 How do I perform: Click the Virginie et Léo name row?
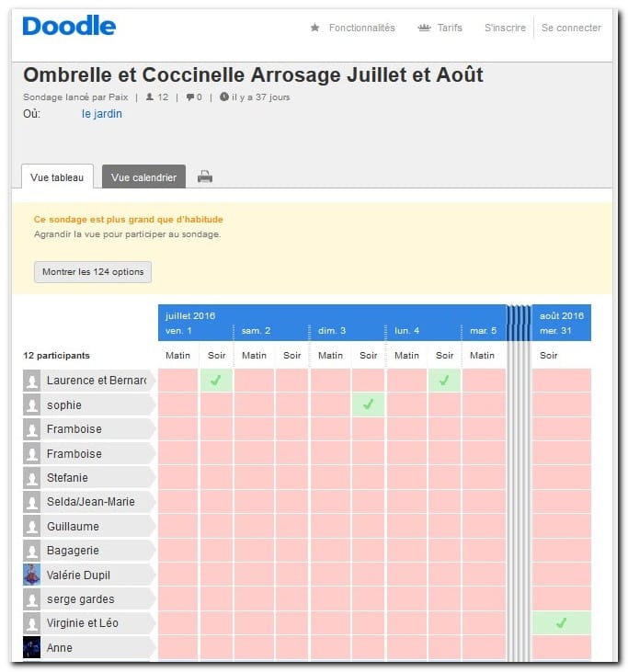[89, 623]
